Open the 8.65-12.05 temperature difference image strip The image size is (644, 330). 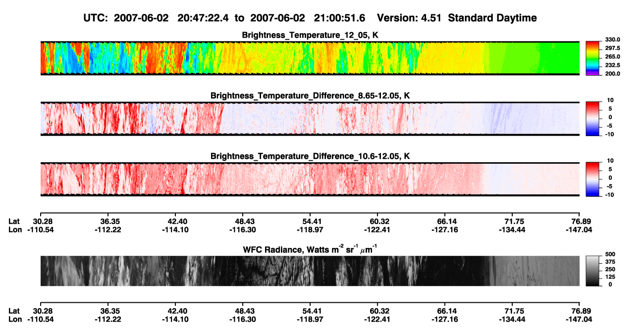pyautogui.click(x=310, y=119)
